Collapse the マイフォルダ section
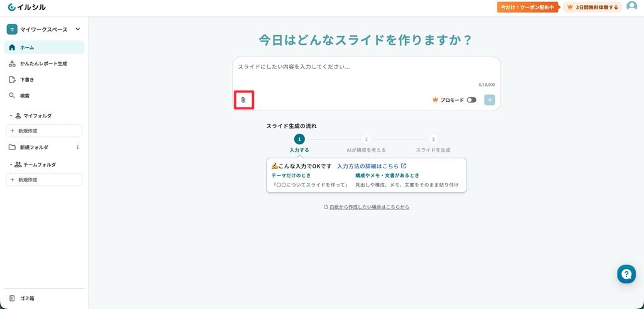Image resolution: width=644 pixels, height=309 pixels. coord(11,116)
